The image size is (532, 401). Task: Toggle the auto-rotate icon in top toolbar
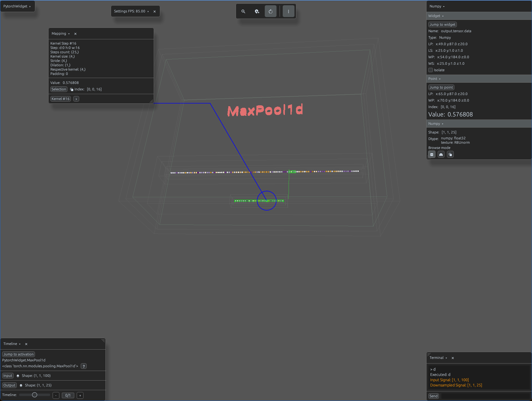tap(271, 11)
